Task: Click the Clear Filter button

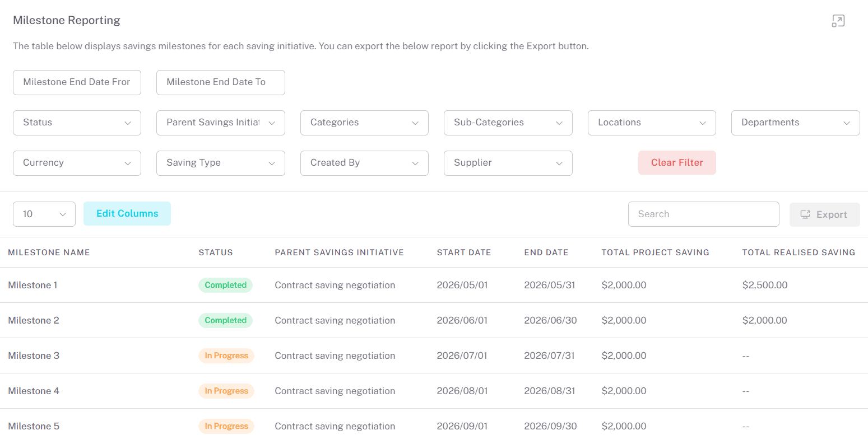Action: point(677,162)
